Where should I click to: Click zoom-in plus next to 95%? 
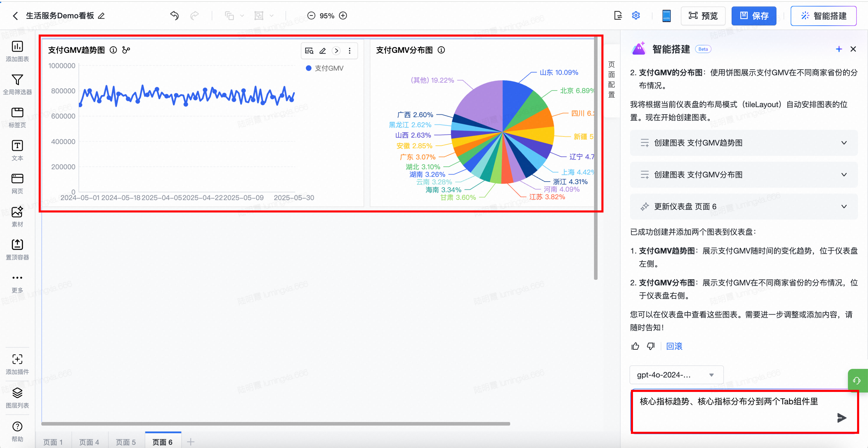point(343,16)
